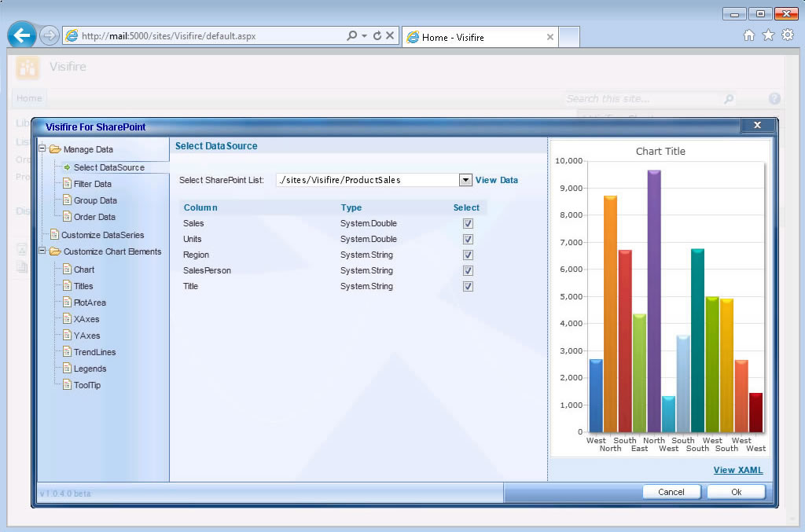Click the YAxes page document icon

68,335
